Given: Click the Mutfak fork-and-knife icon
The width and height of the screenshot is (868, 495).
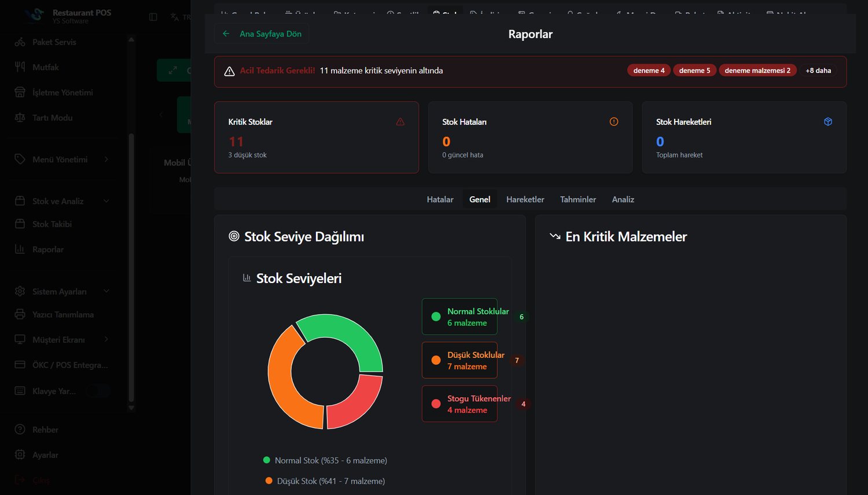Looking at the screenshot, I should [20, 67].
